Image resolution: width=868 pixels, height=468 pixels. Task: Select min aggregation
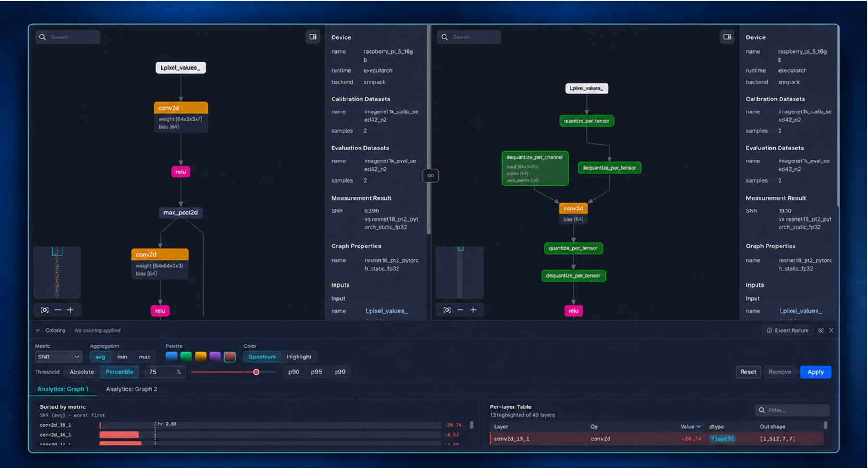pos(123,357)
